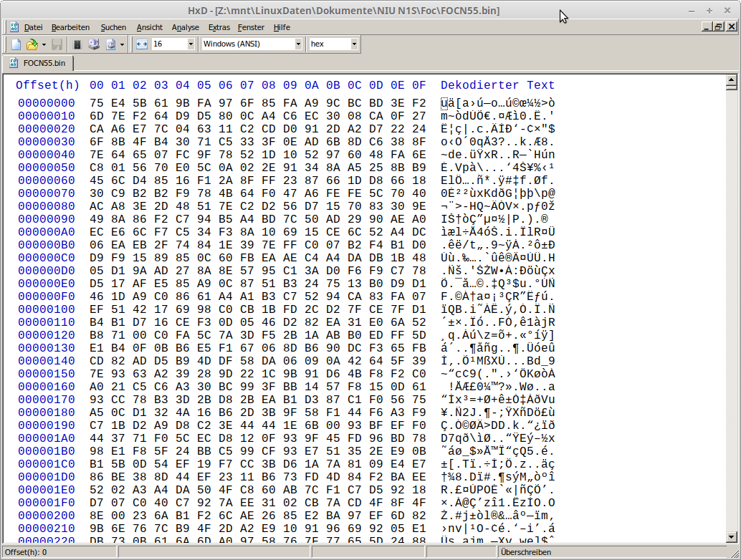Open the Datei menu
Image resolution: width=741 pixels, height=560 pixels.
[x=33, y=27]
